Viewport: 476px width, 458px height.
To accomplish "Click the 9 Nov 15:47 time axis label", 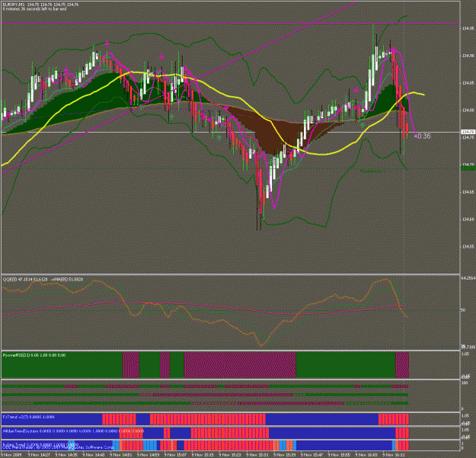I will click(312, 455).
